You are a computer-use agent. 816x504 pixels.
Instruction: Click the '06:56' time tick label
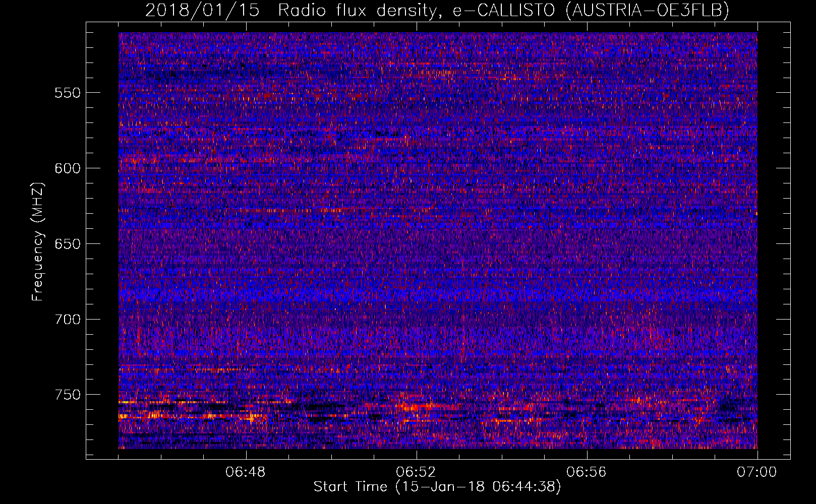pos(587,472)
